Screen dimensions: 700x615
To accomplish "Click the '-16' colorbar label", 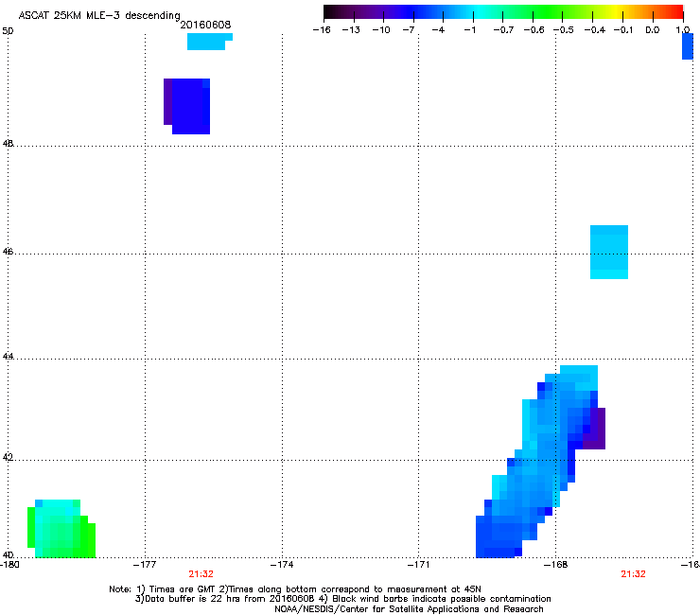I will tap(322, 30).
